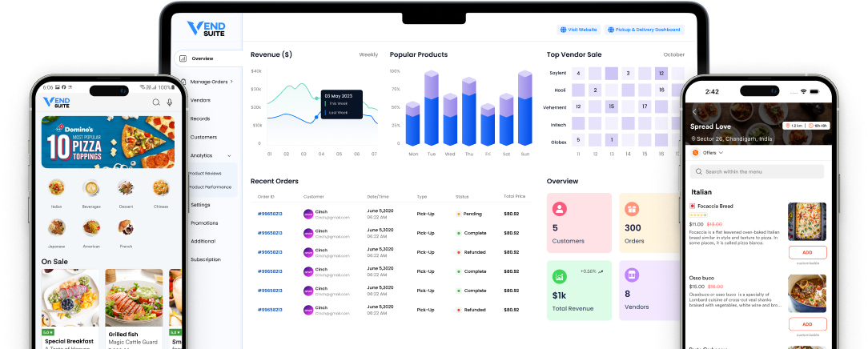Tap the back arrow on Spread Love page
This screenshot has height=349, width=868.
point(694,111)
